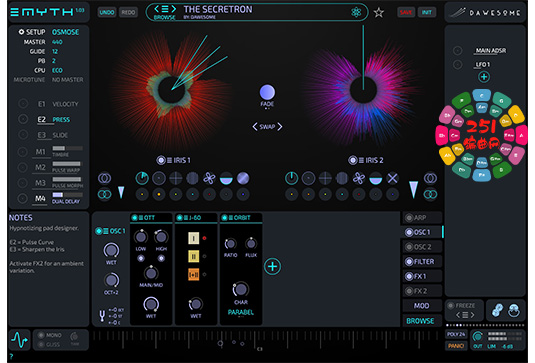Click the Iris 2 flower-shaped icon
Screen dimensions: 535x363
coord(359,178)
